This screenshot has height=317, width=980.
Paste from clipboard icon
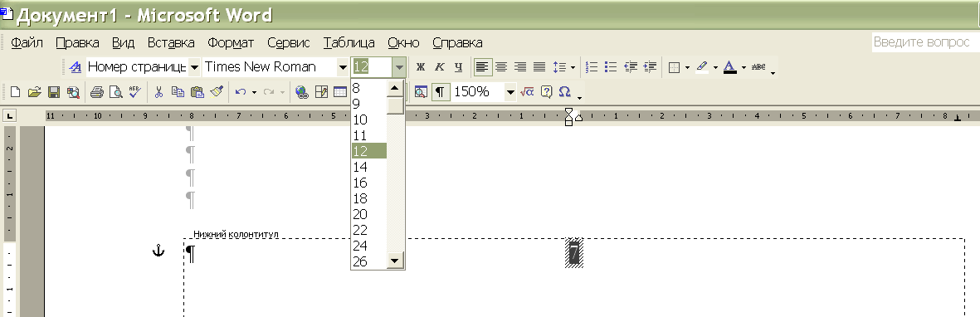coord(197,93)
